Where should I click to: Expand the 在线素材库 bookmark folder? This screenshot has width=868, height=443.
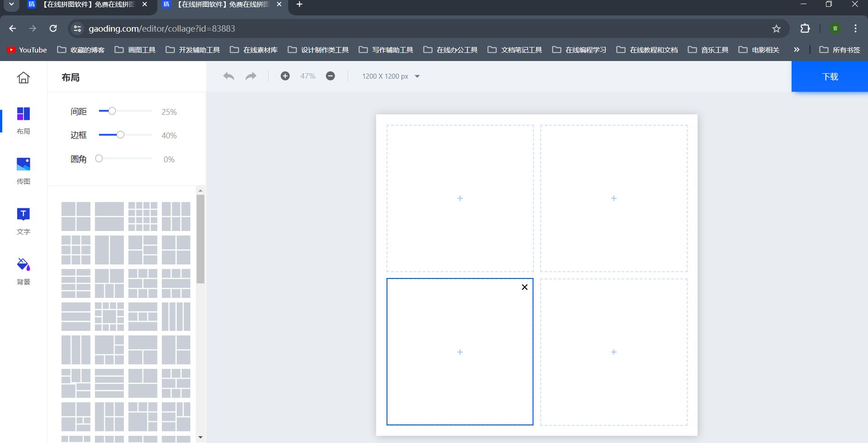[254, 50]
